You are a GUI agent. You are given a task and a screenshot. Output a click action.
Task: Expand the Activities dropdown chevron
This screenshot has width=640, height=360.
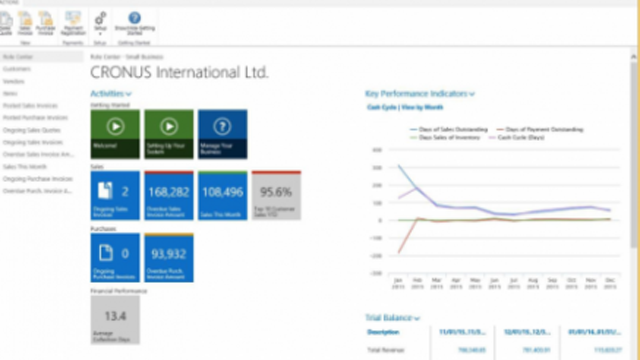pos(129,94)
